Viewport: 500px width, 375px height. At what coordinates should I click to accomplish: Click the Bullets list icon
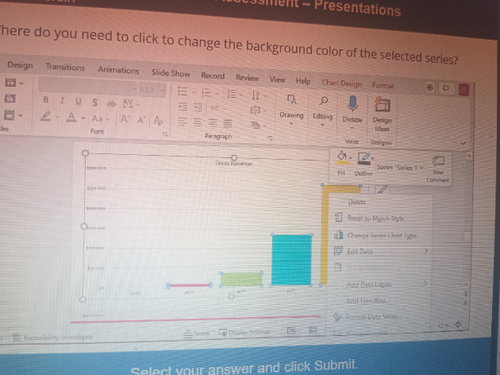coord(182,91)
